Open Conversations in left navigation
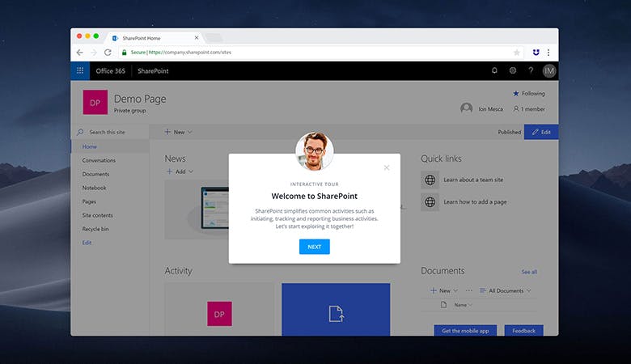Viewport: 631px width, 364px height. pos(99,160)
